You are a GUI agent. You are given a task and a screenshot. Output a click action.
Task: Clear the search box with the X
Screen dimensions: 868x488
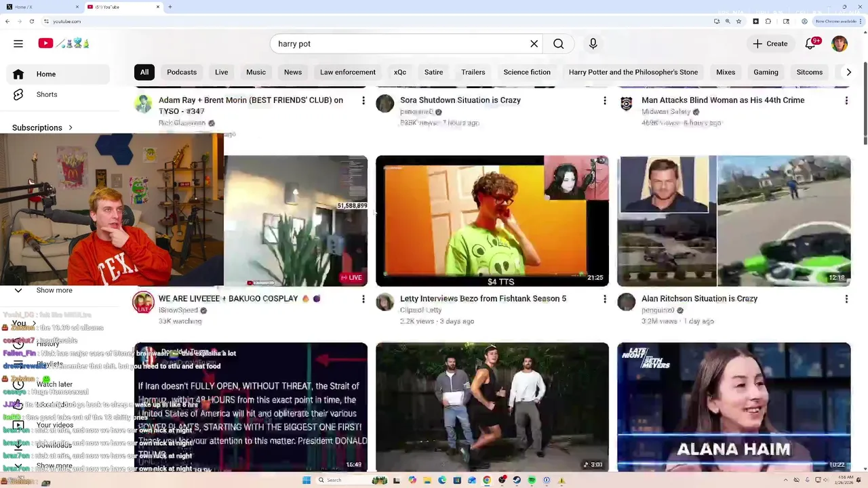point(534,43)
